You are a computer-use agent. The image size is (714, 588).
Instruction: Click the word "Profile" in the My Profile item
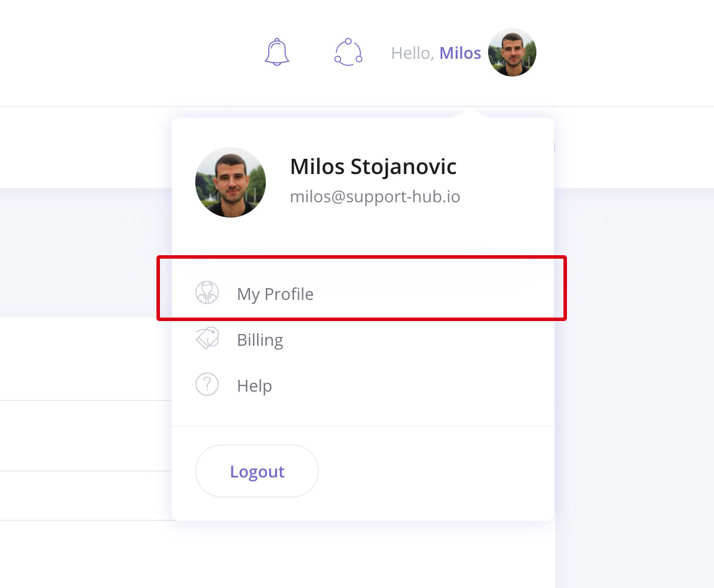[x=289, y=293]
